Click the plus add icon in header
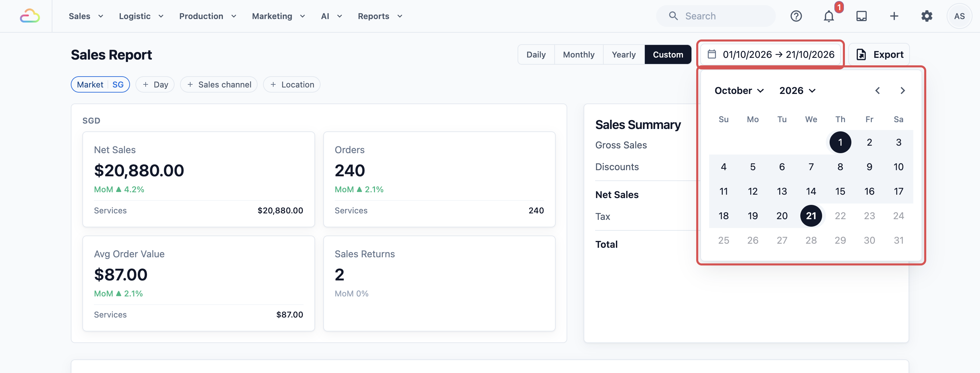The width and height of the screenshot is (980, 373). 894,16
